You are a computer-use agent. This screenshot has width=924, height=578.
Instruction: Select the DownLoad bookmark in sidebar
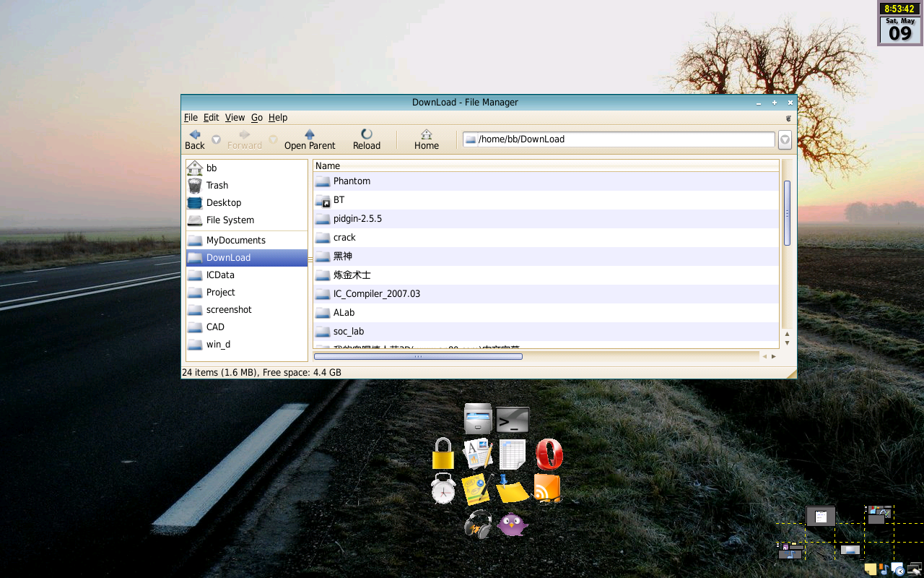click(x=247, y=257)
